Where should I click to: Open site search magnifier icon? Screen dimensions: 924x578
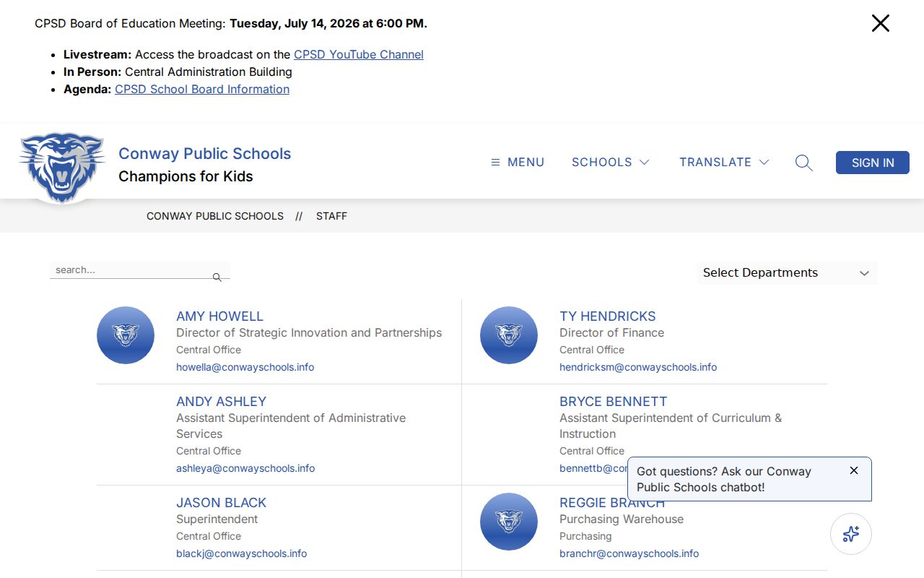click(x=803, y=163)
